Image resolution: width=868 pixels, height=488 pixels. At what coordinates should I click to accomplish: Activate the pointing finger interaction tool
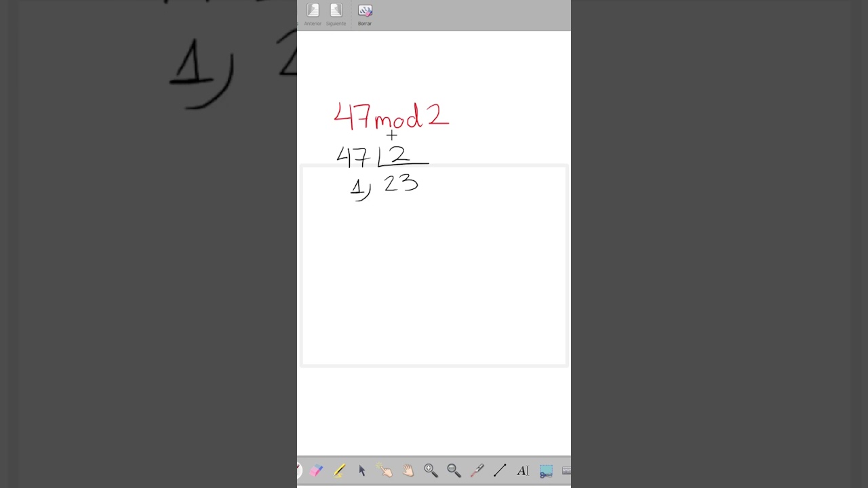pos(385,470)
